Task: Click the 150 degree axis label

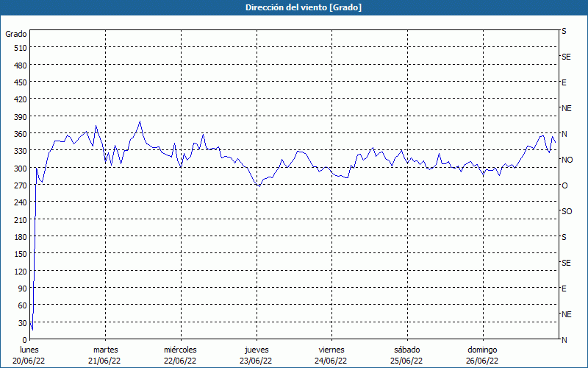Action: point(21,254)
